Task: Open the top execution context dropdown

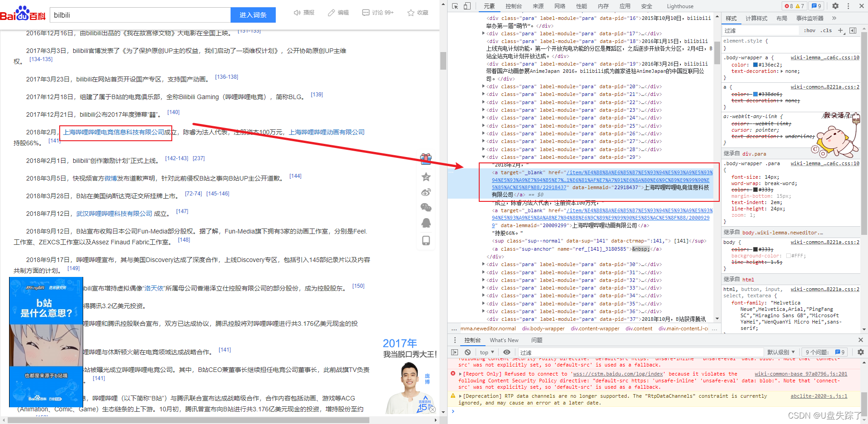Action: 487,352
